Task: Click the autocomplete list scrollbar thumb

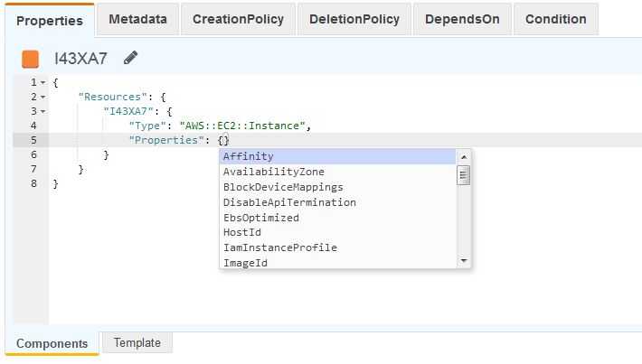Action: coord(464,175)
